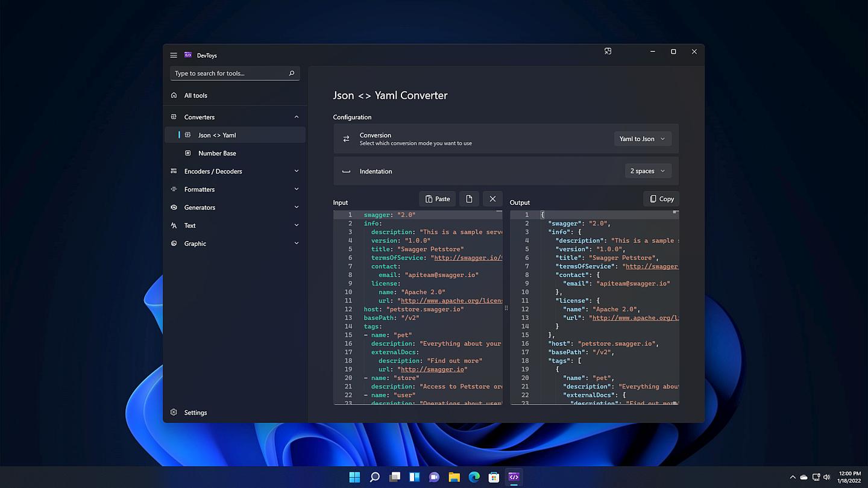Click the Converters category icon
This screenshot has height=488, width=868.
174,117
